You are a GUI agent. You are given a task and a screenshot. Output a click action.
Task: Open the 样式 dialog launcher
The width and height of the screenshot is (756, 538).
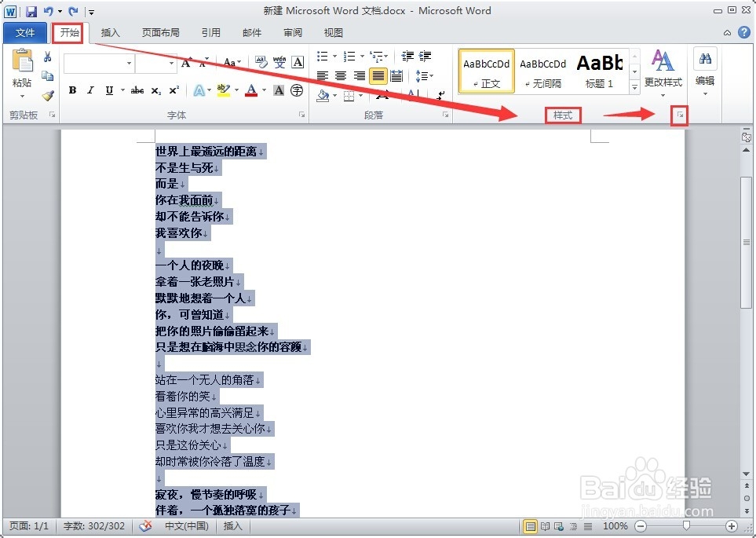point(678,115)
